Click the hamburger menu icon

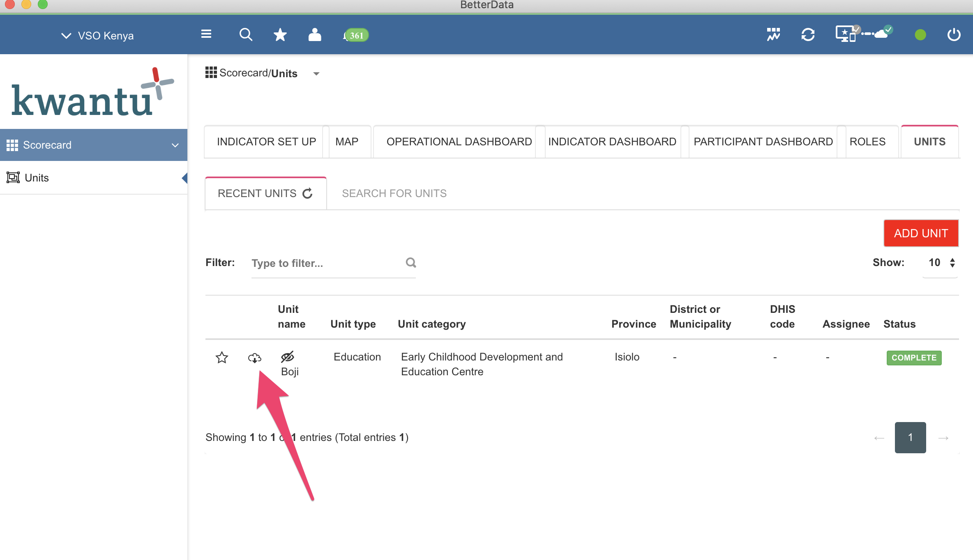206,34
